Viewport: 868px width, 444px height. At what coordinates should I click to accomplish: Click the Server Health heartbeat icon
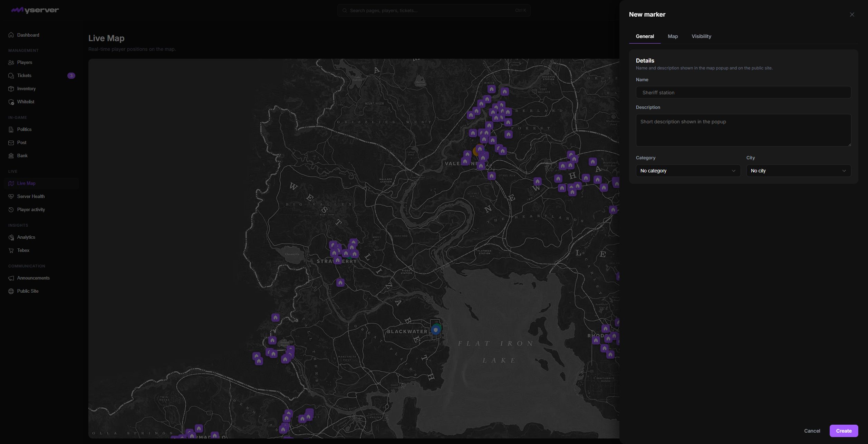point(11,197)
